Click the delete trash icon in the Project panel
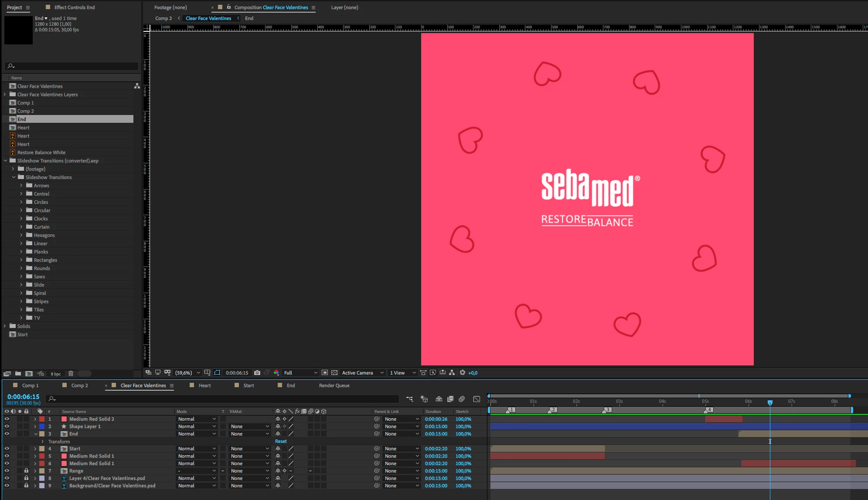 pyautogui.click(x=71, y=374)
